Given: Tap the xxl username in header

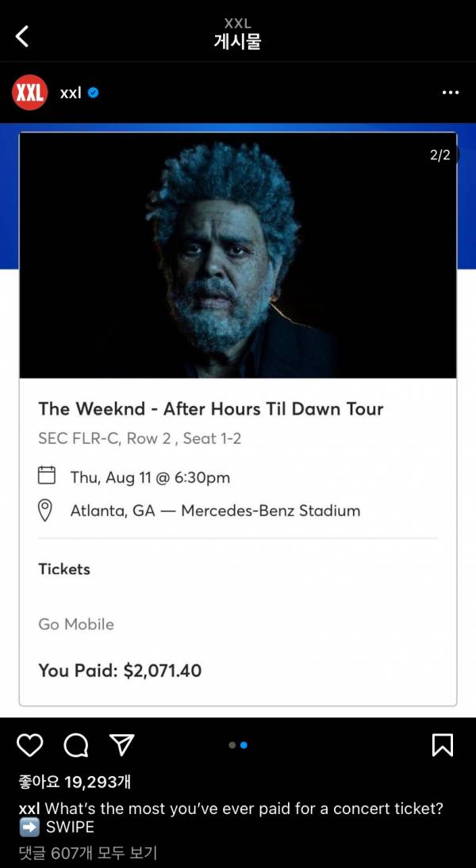Looking at the screenshot, I should click(x=71, y=93).
